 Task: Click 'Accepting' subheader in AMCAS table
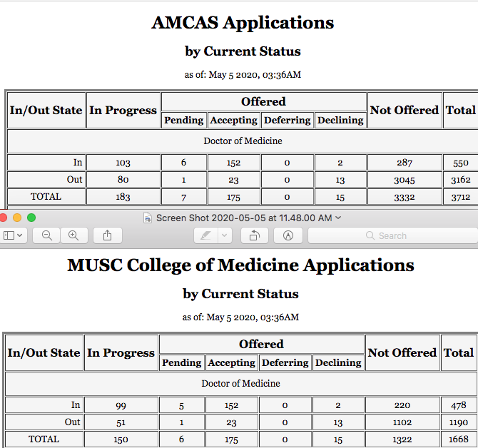pos(233,120)
